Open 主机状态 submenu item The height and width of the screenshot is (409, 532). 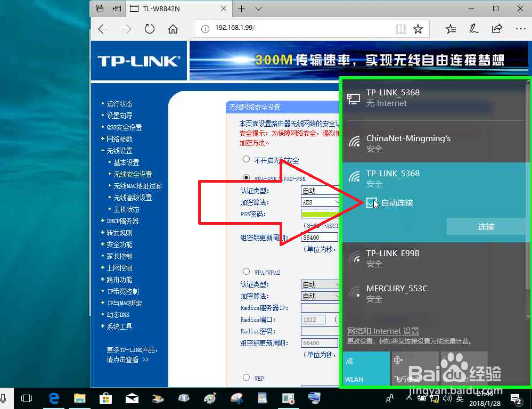[126, 209]
